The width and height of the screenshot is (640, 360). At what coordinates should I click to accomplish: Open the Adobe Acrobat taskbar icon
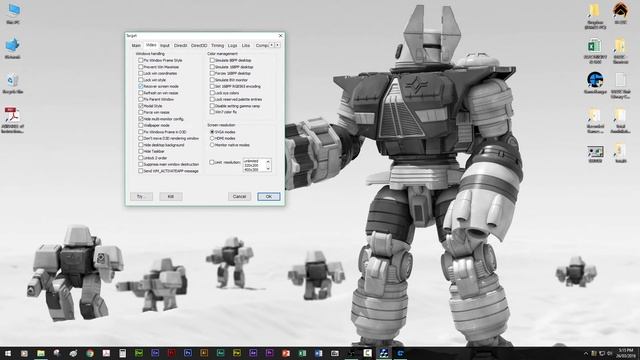click(x=106, y=353)
